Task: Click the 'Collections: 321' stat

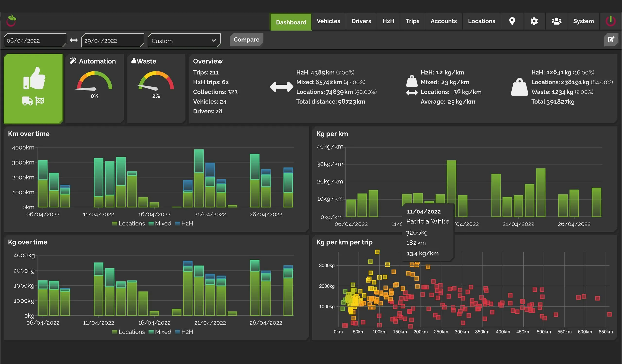Action: pos(215,92)
